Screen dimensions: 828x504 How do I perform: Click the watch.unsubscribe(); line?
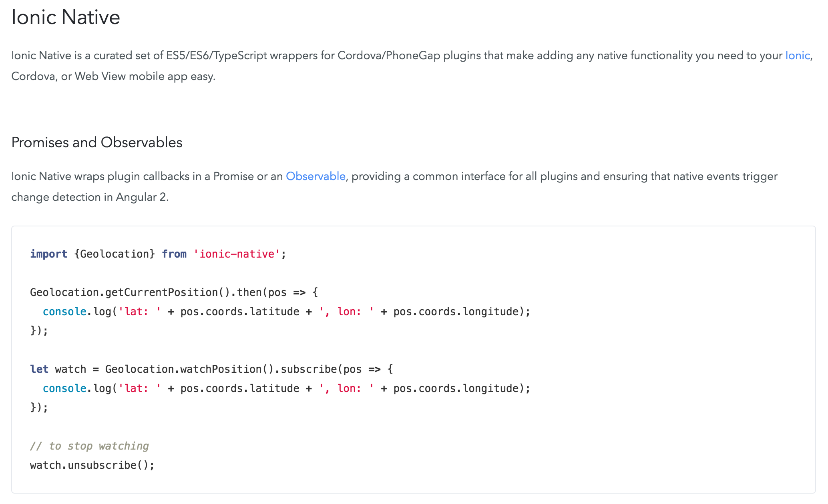point(92,465)
